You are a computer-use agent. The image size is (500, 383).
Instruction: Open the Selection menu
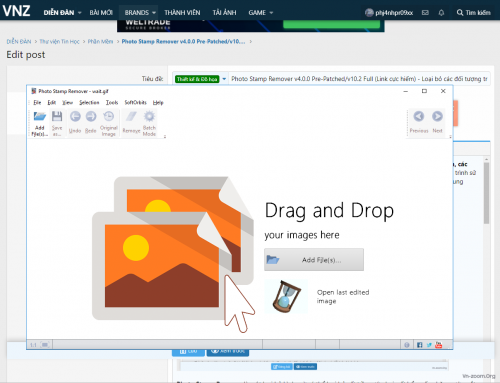89,103
